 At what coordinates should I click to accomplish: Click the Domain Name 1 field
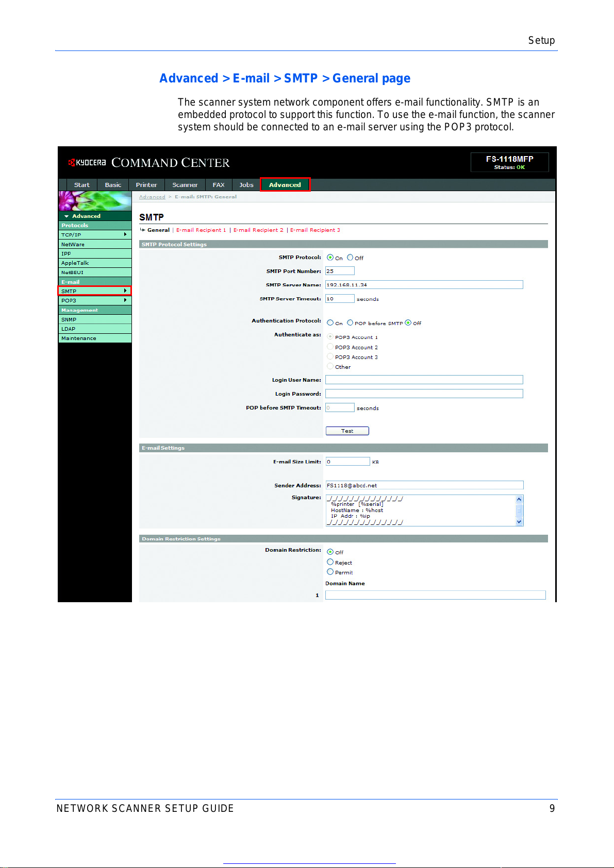(436, 595)
